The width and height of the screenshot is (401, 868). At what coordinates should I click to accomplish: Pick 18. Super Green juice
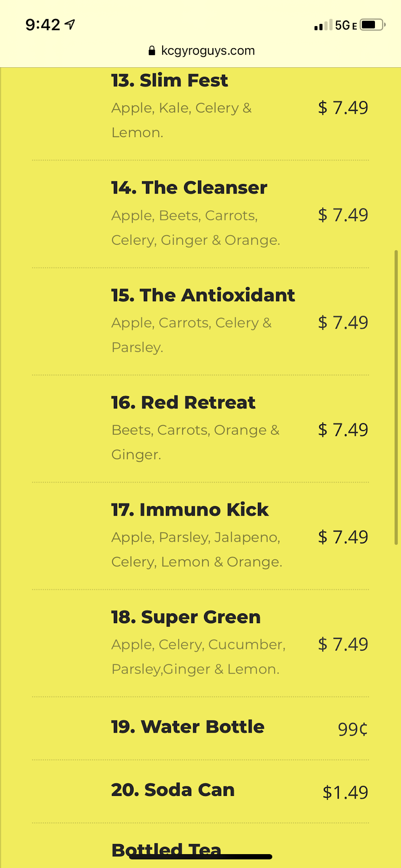click(186, 617)
